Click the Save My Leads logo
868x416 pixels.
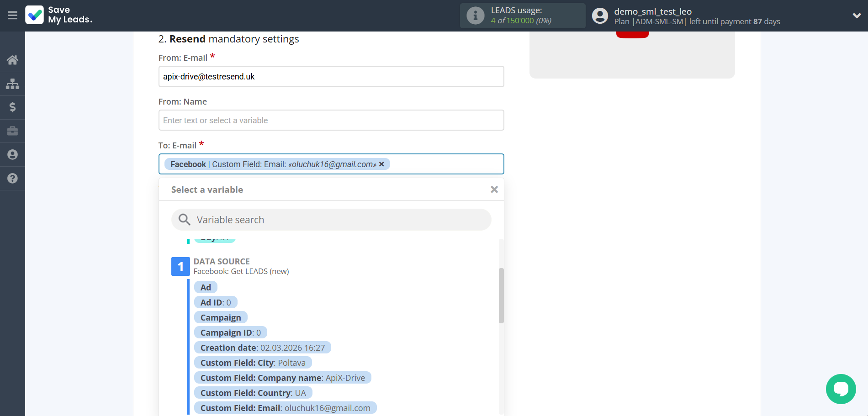point(58,15)
